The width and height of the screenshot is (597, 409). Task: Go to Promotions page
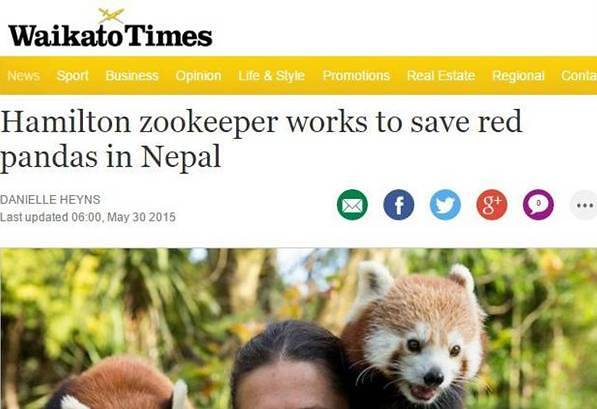(x=356, y=75)
